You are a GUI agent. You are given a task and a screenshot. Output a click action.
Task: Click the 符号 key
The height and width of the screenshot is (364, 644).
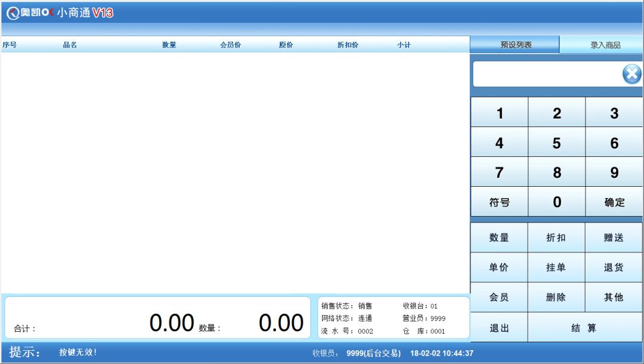click(x=500, y=202)
